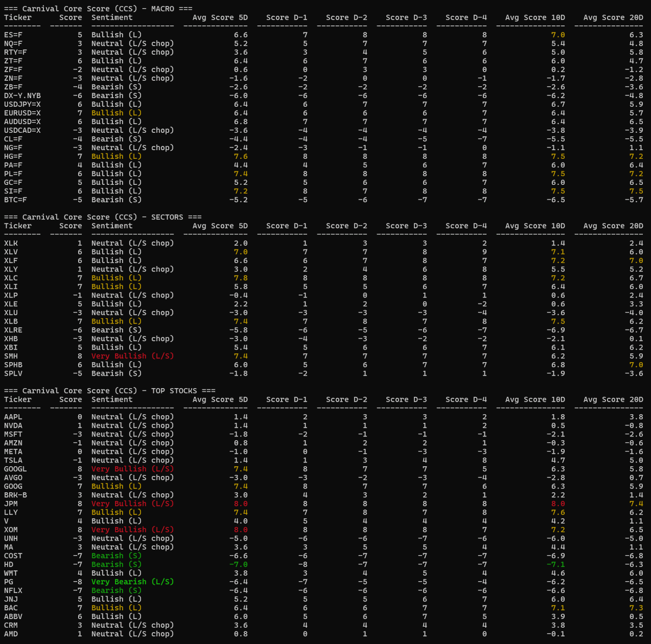Viewport: 651px width, 644px height.
Task: Click the MACRO section header line
Action: pyautogui.click(x=98, y=9)
